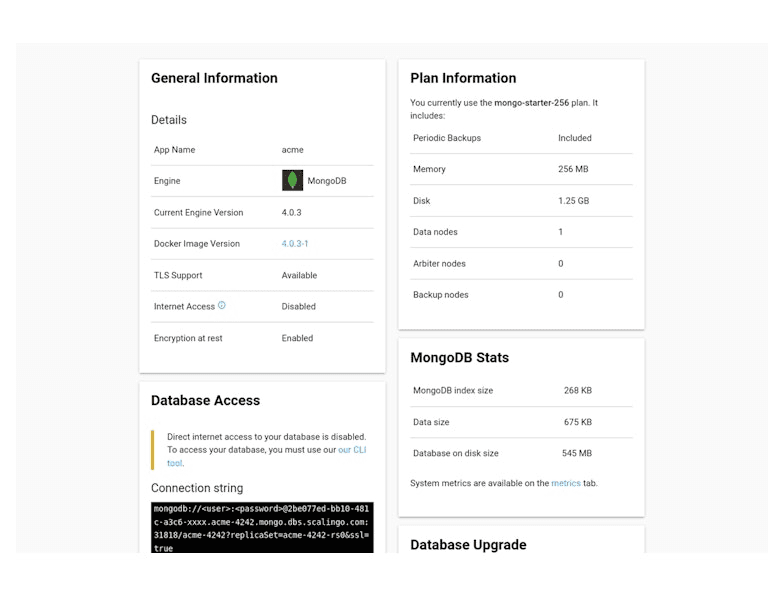This screenshot has width=784, height=596.
Task: Click the 'Data size' label
Action: coord(431,422)
